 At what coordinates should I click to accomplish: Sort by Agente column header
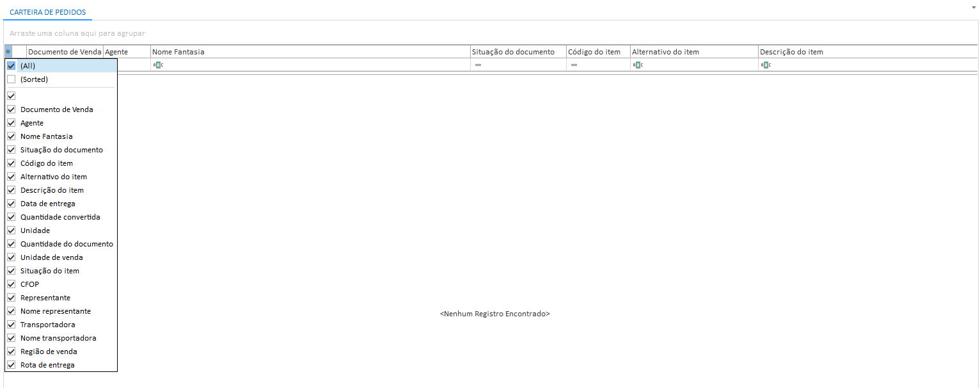click(127, 52)
